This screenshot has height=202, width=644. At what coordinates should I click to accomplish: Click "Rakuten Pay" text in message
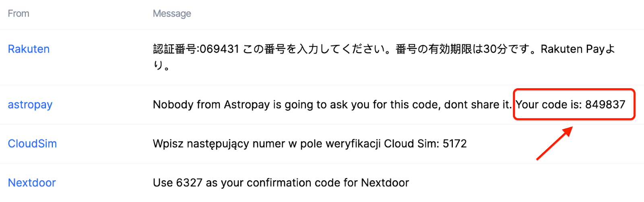(x=572, y=49)
